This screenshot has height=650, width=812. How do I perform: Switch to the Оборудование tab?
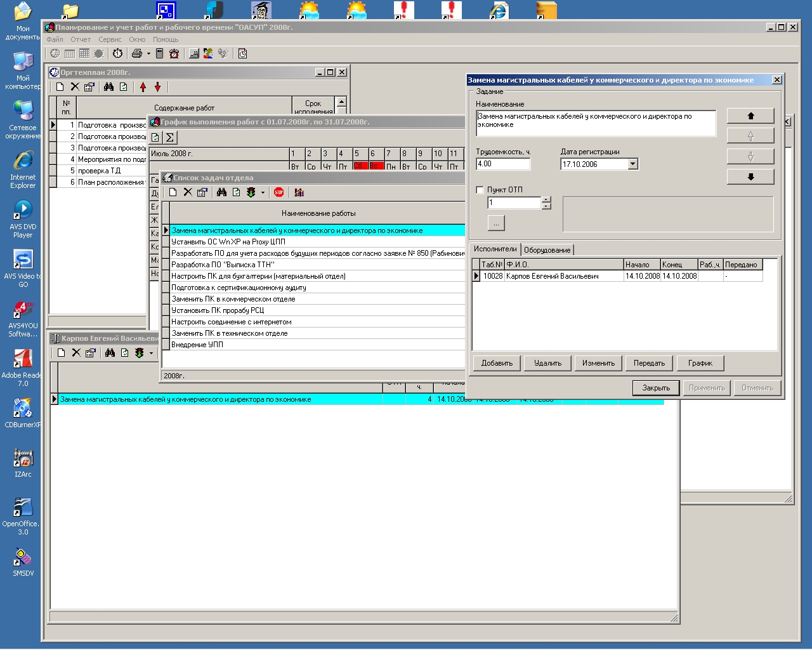coord(547,250)
